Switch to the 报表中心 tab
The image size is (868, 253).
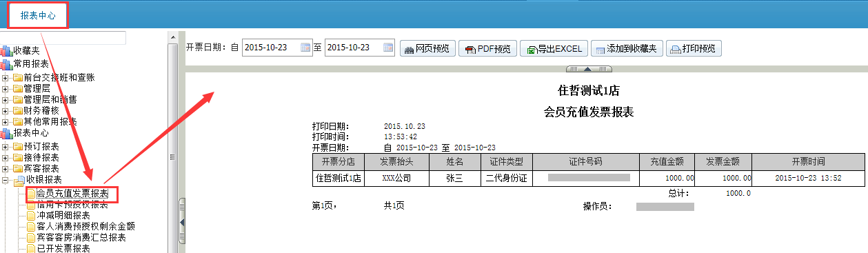38,15
